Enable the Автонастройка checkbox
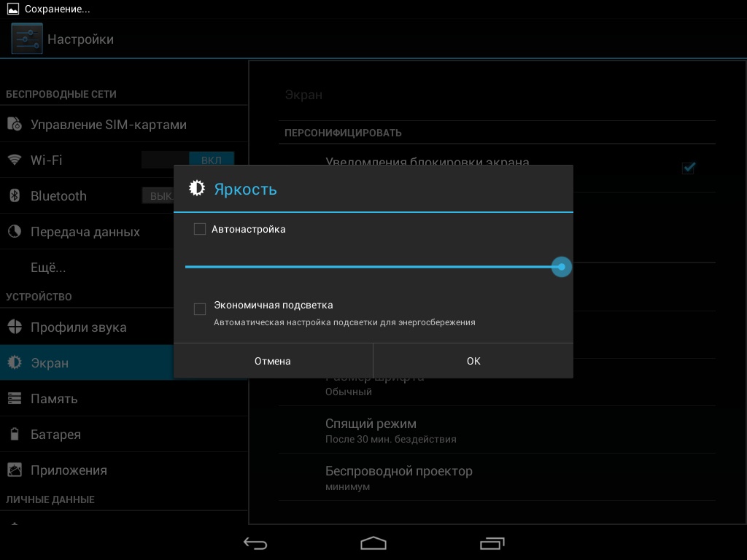 pyautogui.click(x=200, y=230)
